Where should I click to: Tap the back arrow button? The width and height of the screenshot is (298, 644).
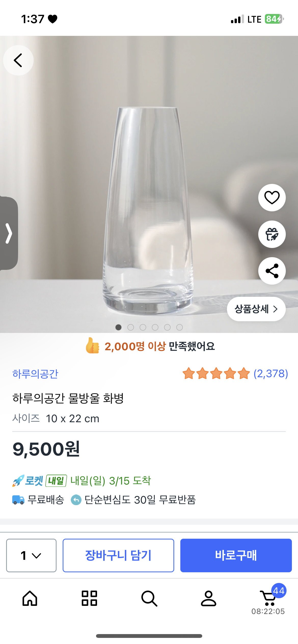(18, 60)
